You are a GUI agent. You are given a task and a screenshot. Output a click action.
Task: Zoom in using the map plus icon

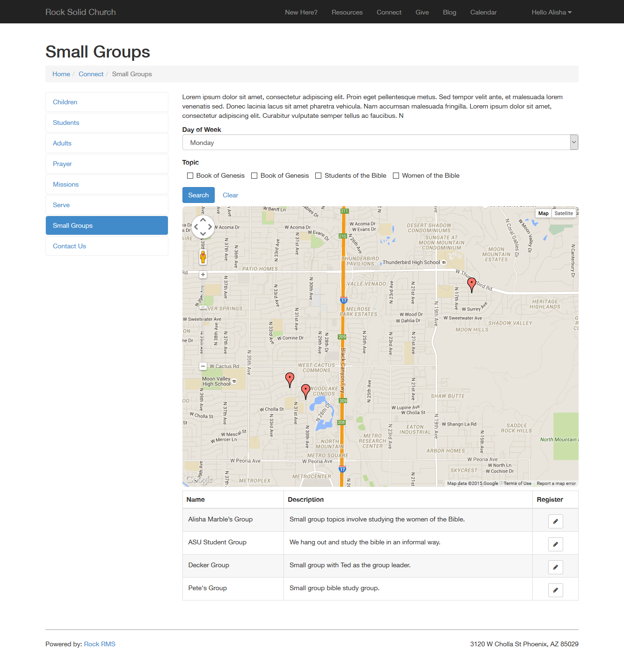tap(203, 275)
